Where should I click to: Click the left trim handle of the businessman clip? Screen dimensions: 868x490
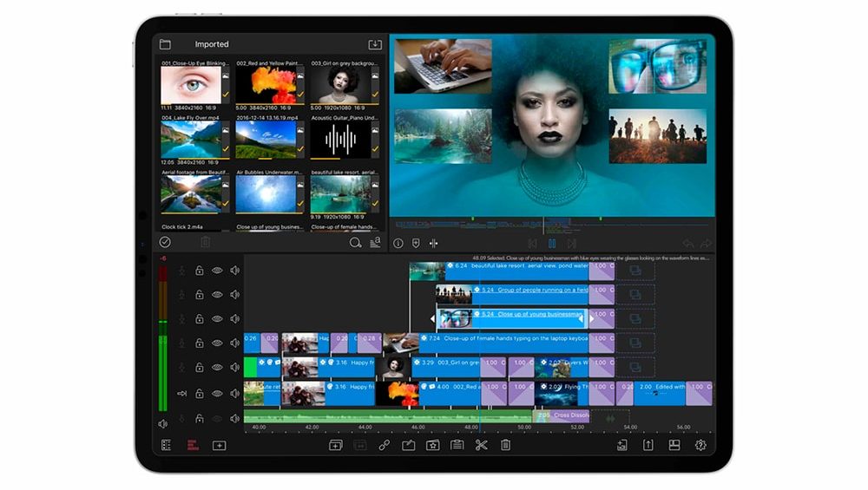(433, 319)
